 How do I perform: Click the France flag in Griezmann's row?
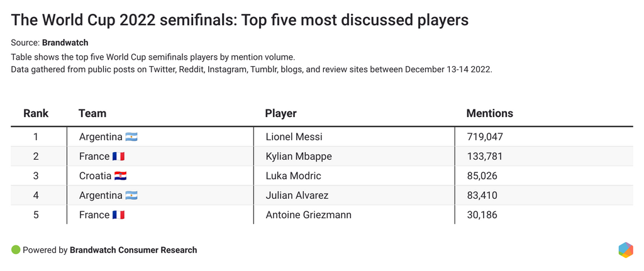click(x=118, y=215)
